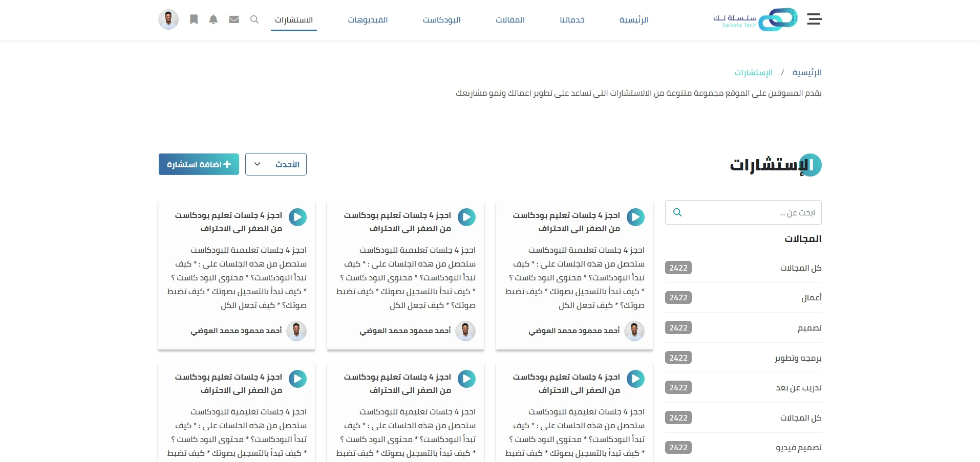Filter by the تصميم category

click(809, 328)
